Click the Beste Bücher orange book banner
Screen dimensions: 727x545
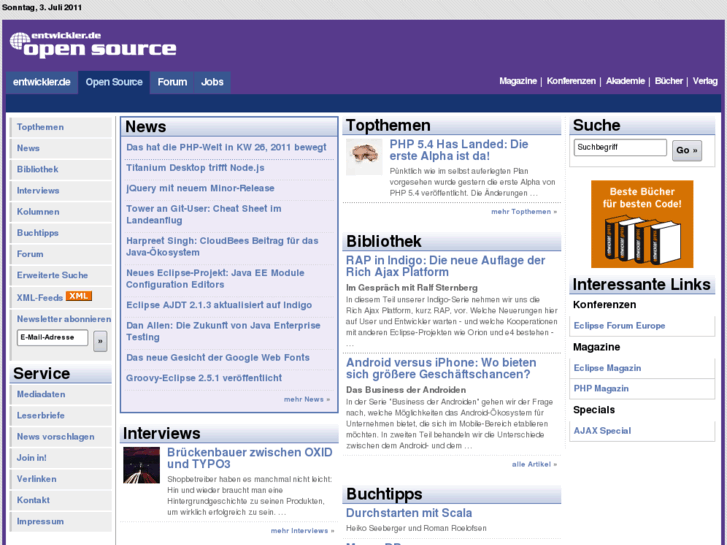(x=642, y=224)
